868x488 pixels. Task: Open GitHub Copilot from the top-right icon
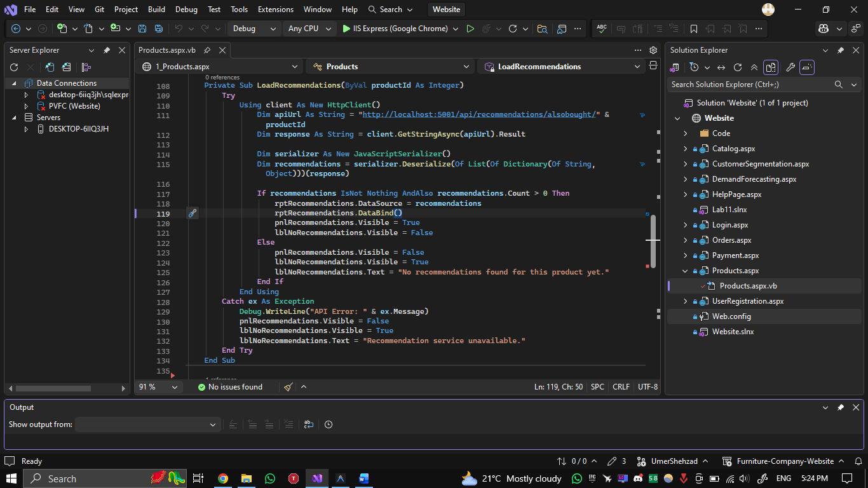pos(824,29)
